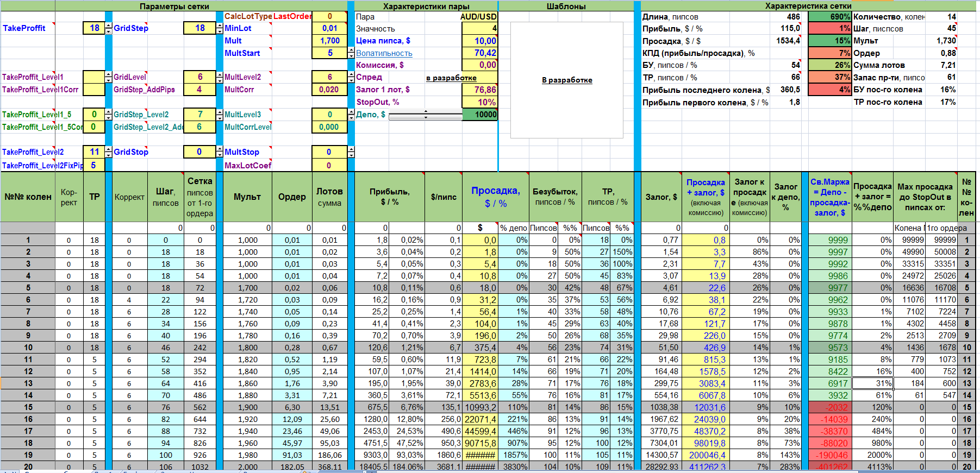
Task: Click the 'Залог, $' column header
Action: tap(661, 197)
